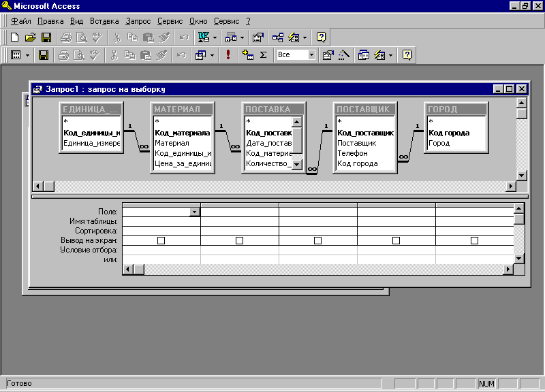Open the Вид menu
The height and width of the screenshot is (392, 545).
click(x=76, y=21)
